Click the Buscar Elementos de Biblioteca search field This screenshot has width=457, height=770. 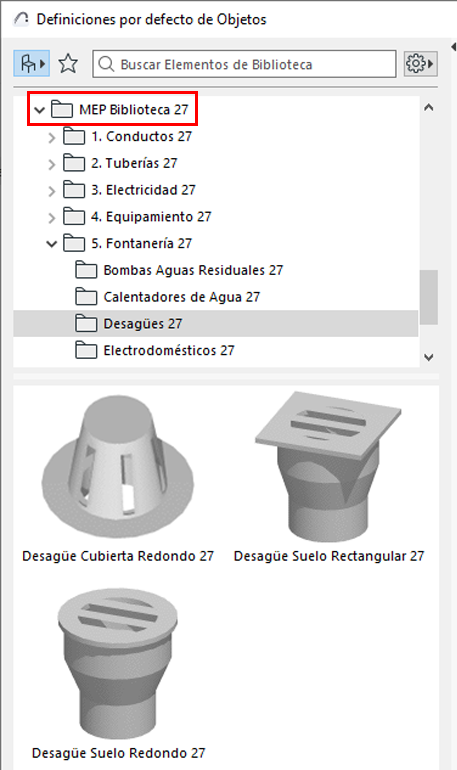pos(244,64)
